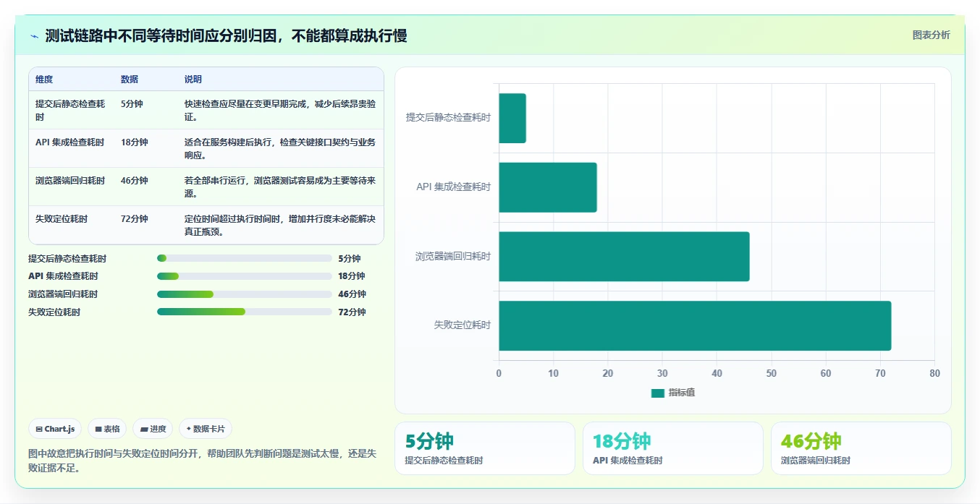
Task: Click the 18分钟 progress value label
Action: click(x=352, y=276)
